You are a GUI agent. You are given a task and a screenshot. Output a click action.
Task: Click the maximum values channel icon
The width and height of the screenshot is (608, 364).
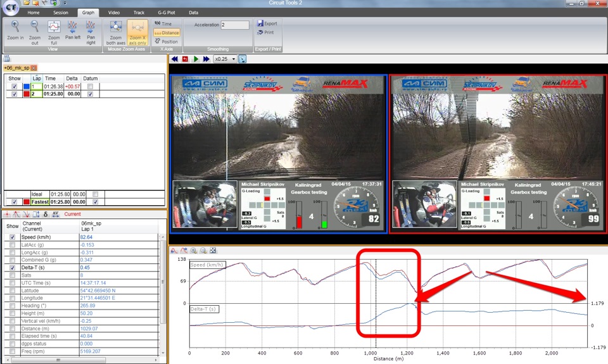coord(16,214)
